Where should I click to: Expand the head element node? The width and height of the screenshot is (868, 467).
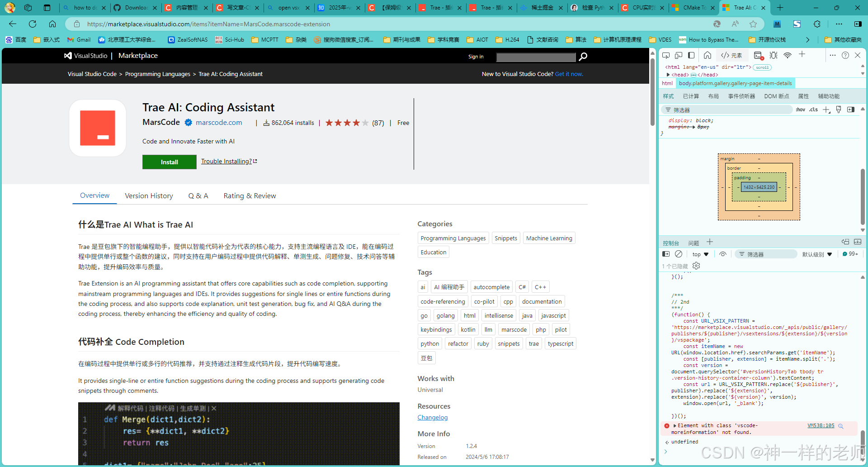668,75
